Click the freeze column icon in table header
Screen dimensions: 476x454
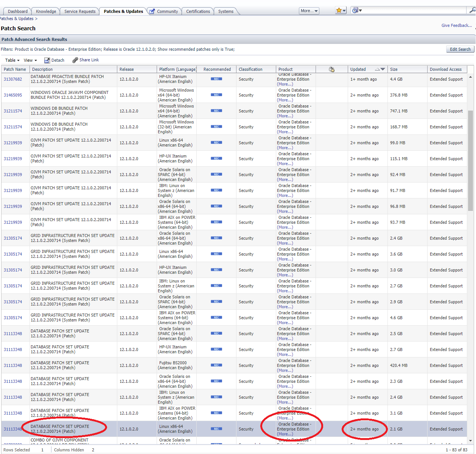coord(332,69)
